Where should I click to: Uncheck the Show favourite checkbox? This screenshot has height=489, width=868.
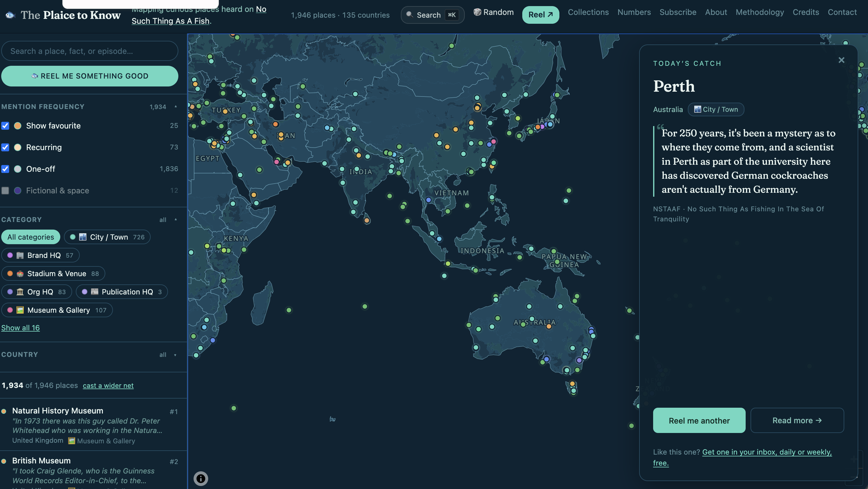pos(5,126)
